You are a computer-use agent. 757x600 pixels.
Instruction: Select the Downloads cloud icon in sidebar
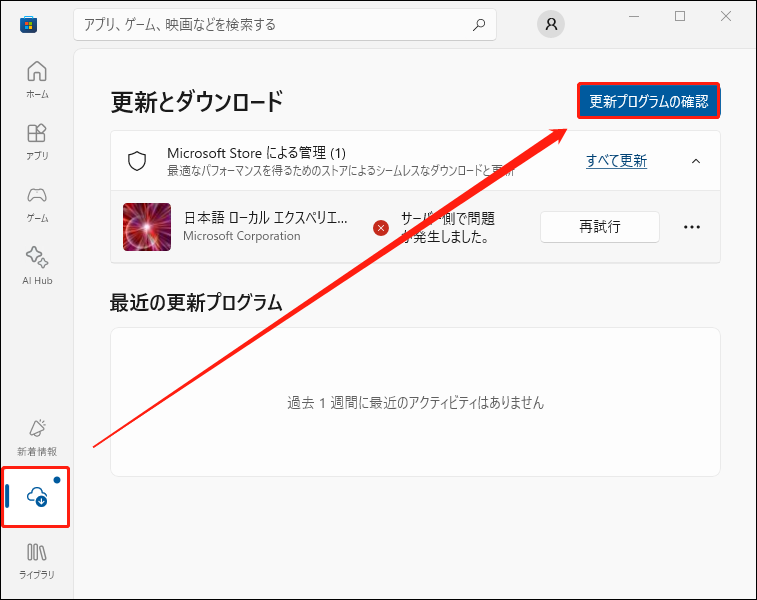click(x=37, y=496)
